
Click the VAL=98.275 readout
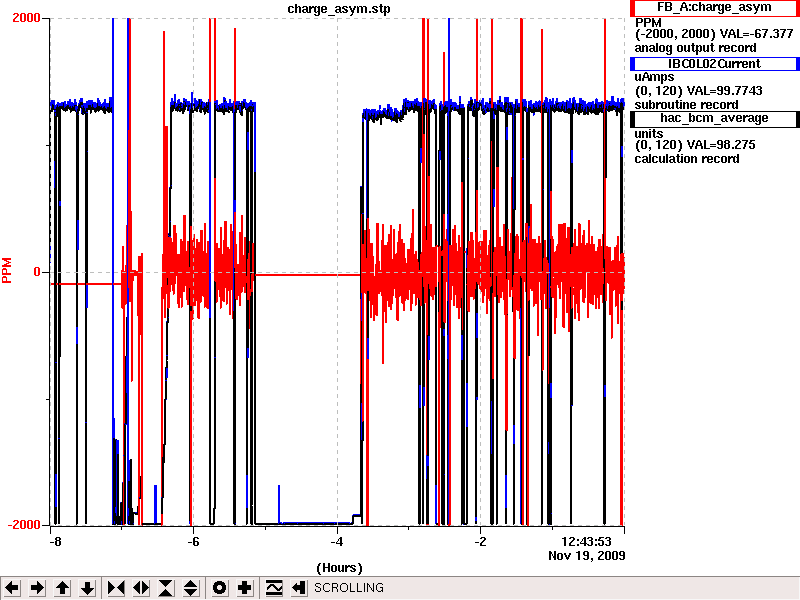point(721,145)
